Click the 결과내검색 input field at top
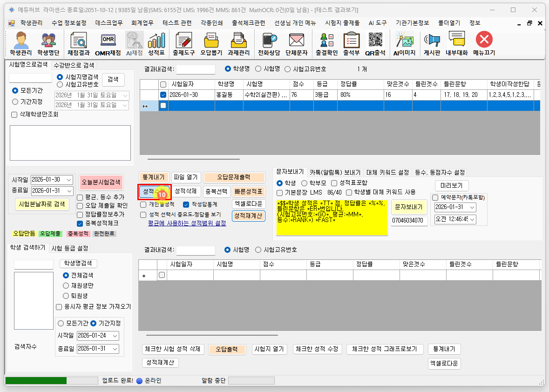 (195, 69)
